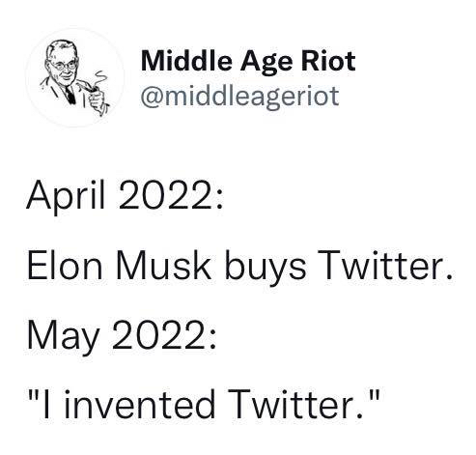The image size is (476, 455).
Task: Click the smoking pipe in the avatar drawing
Action: click(87, 87)
